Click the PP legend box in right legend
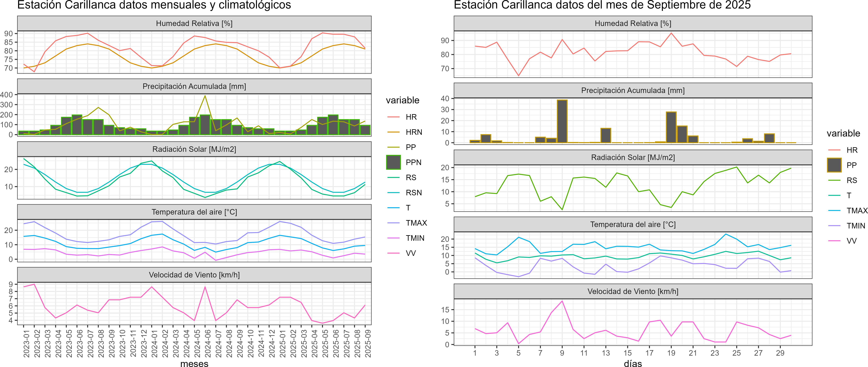Screen dimensions: 868x367 click(x=834, y=165)
